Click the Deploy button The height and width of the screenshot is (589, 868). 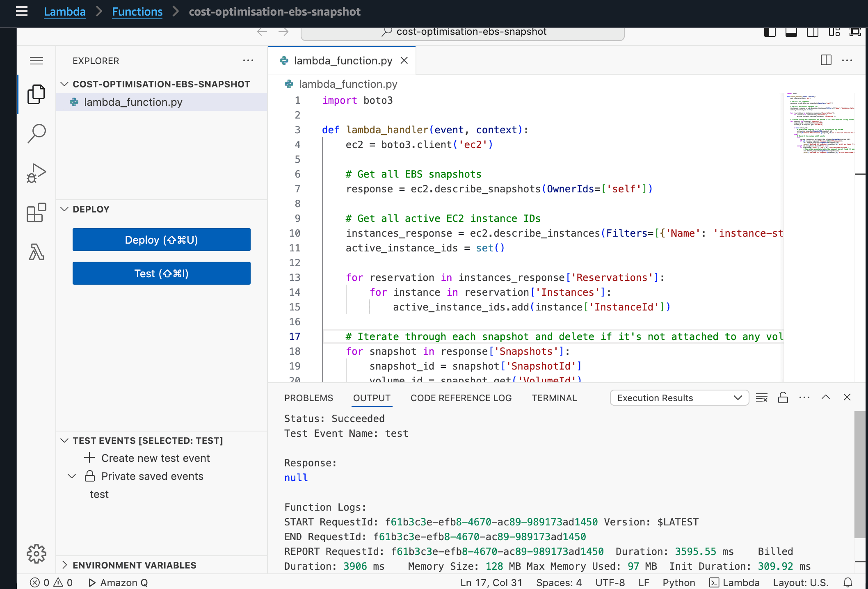(x=161, y=240)
